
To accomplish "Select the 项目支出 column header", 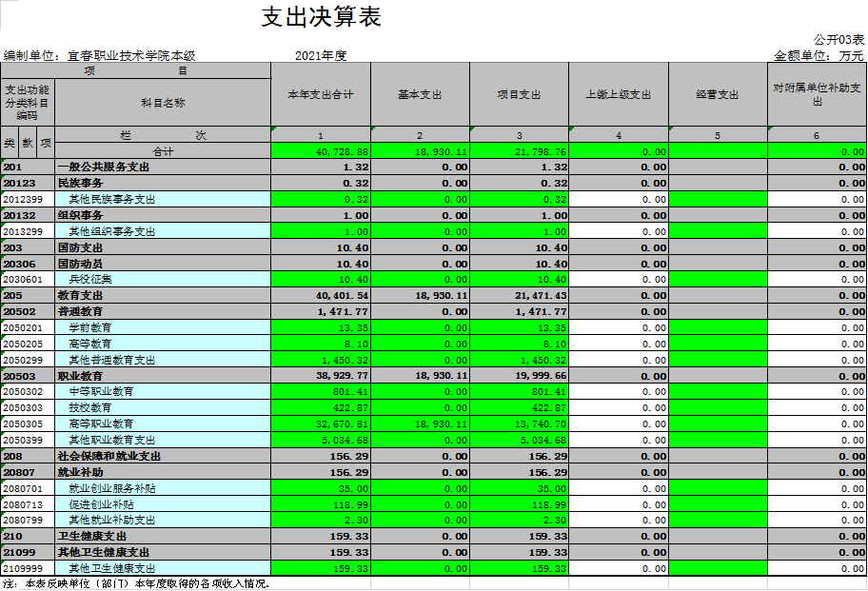I will tap(519, 95).
